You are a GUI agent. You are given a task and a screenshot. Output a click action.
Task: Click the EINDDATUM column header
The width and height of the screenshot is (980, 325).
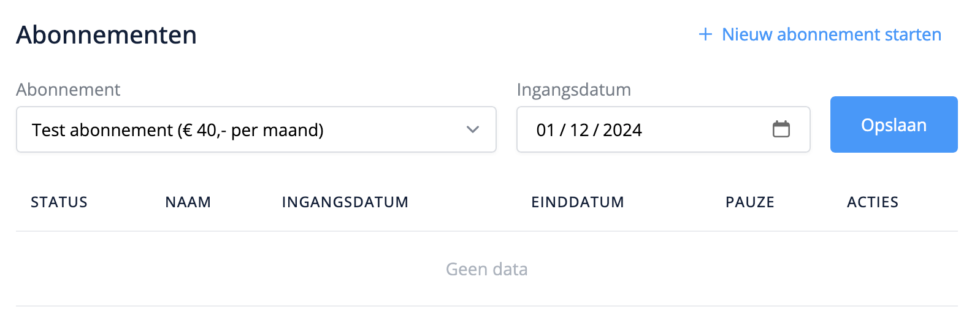pyautogui.click(x=577, y=202)
